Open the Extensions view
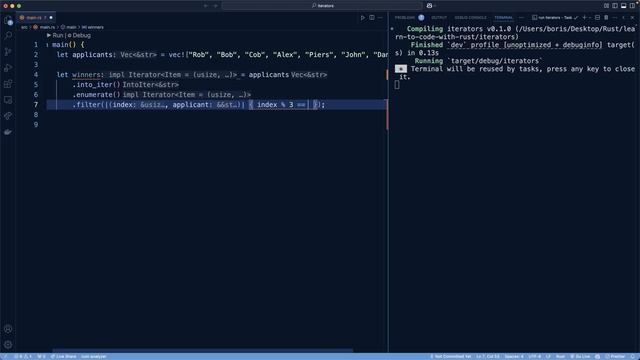640x360 pixels. [x=8, y=84]
